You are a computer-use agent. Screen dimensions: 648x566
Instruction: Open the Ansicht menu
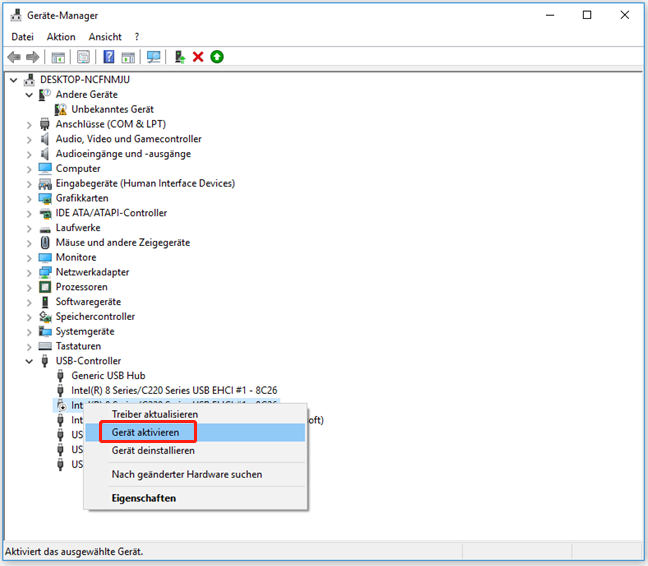(x=105, y=37)
